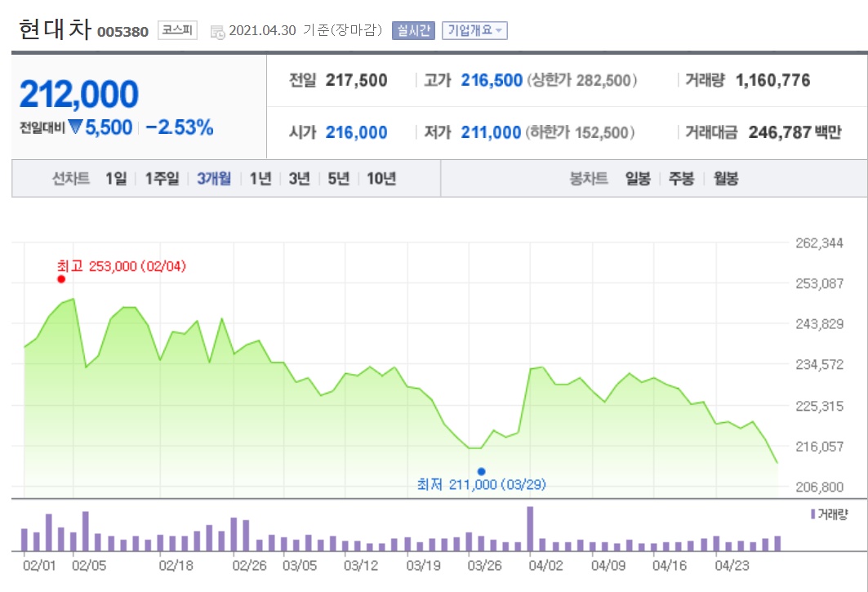Click the 253,087 y-axis label
Image resolution: width=868 pixels, height=592 pixels.
(x=819, y=283)
